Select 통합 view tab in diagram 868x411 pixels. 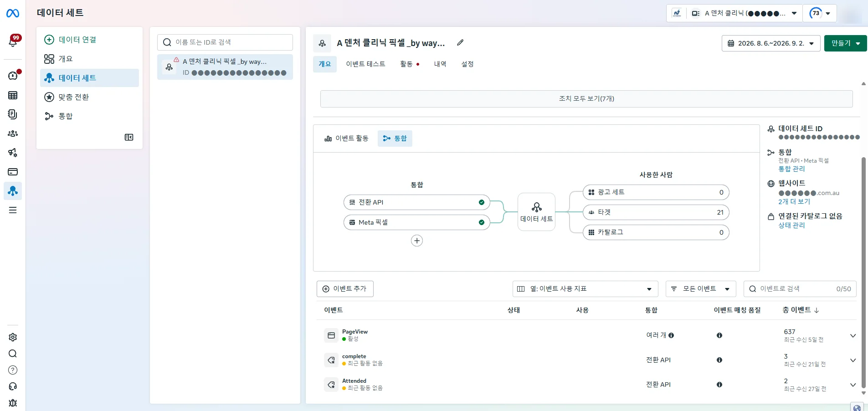pyautogui.click(x=395, y=139)
